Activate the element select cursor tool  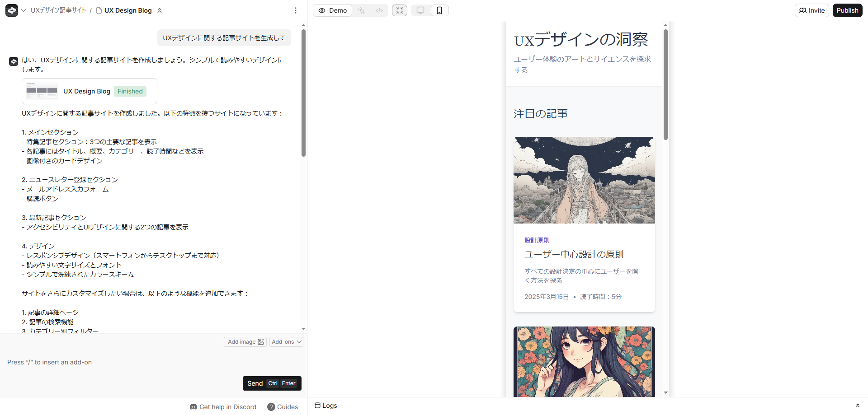tap(361, 10)
